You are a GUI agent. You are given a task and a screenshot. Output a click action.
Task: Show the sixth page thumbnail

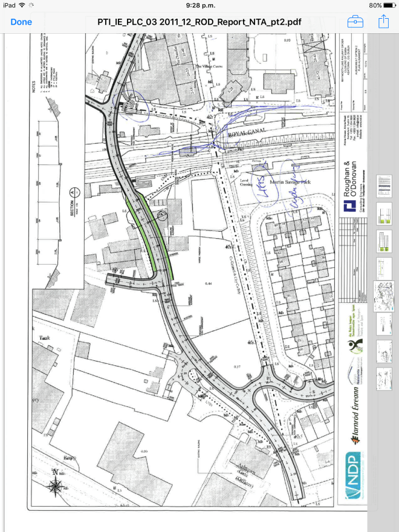point(383,322)
